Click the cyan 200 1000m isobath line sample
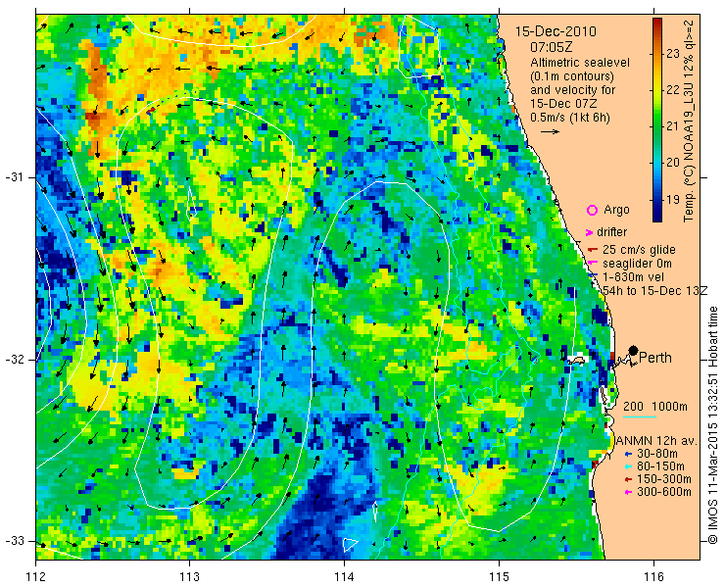The width and height of the screenshot is (725, 588). [x=640, y=417]
